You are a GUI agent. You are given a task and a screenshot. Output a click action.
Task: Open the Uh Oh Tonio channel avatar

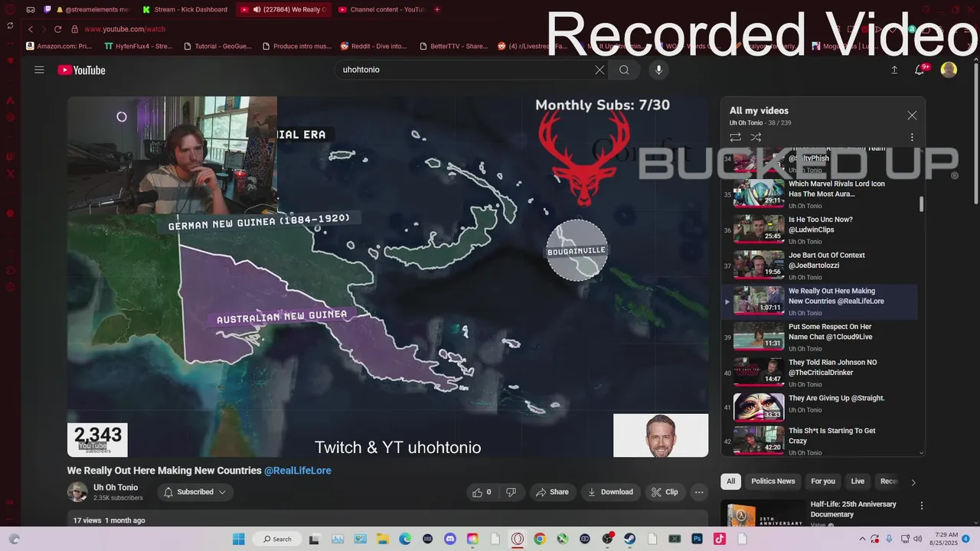tap(77, 492)
